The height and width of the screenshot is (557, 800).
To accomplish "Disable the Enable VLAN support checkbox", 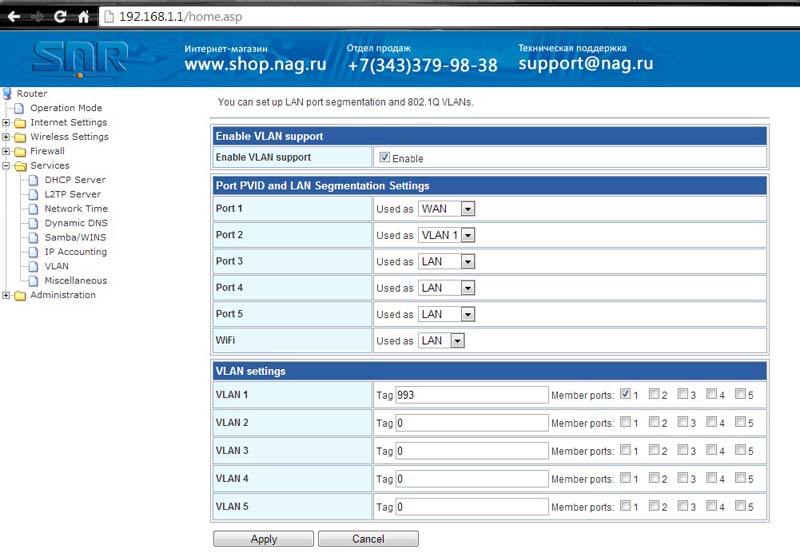I will pyautogui.click(x=384, y=158).
